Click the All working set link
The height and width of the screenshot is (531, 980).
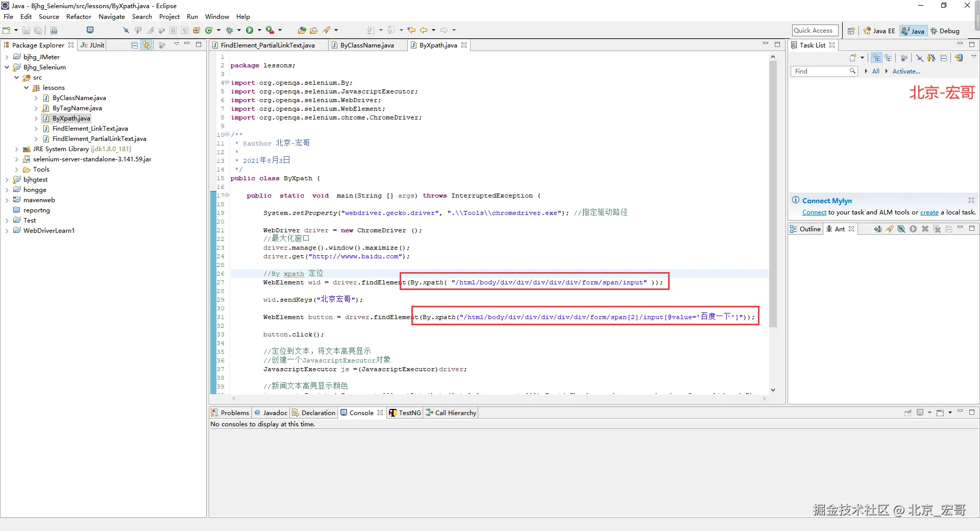point(875,71)
